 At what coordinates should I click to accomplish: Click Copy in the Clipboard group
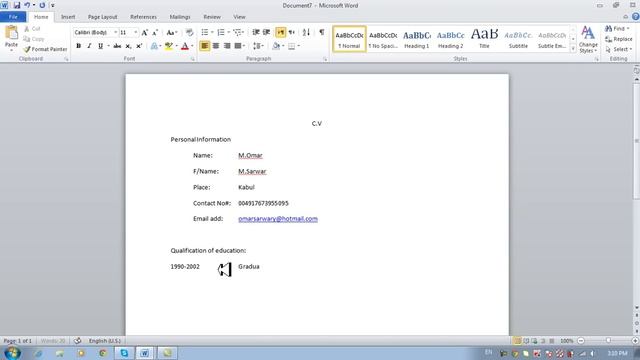(33, 39)
